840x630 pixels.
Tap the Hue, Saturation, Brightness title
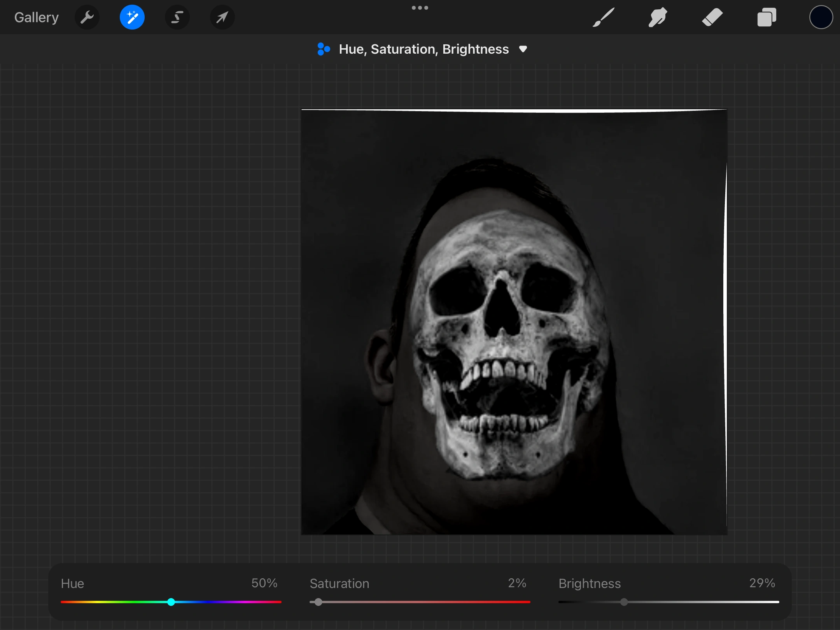click(423, 49)
